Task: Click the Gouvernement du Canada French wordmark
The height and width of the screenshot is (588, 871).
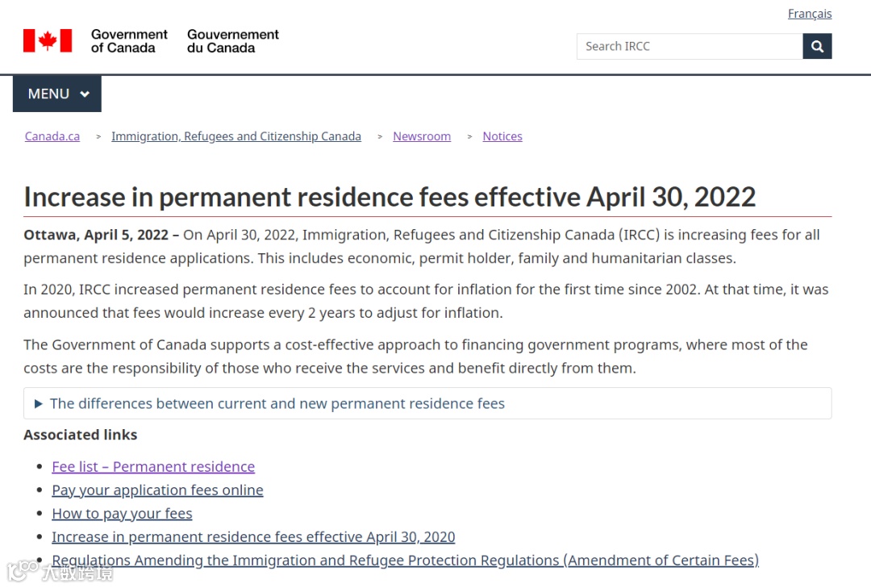Action: [233, 41]
